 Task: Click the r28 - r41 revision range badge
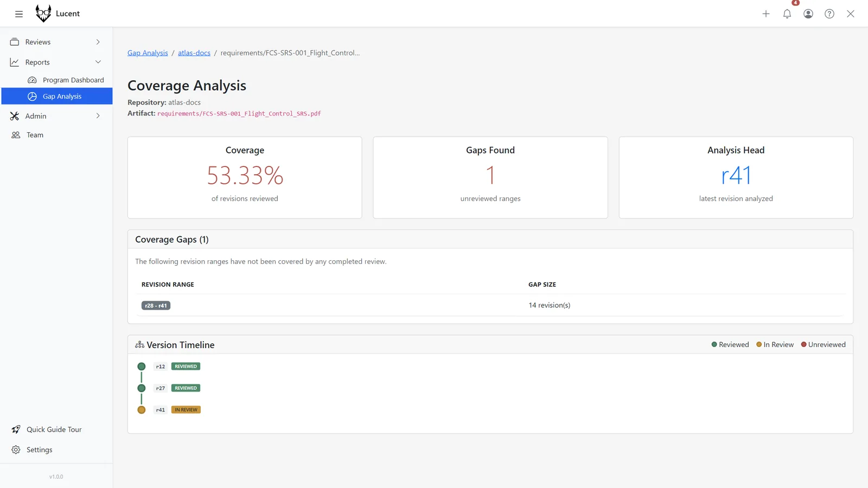coord(156,305)
